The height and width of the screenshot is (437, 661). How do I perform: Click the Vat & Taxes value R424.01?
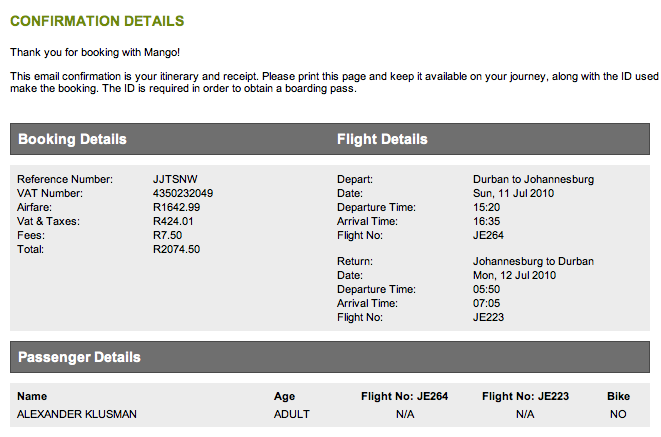click(173, 221)
